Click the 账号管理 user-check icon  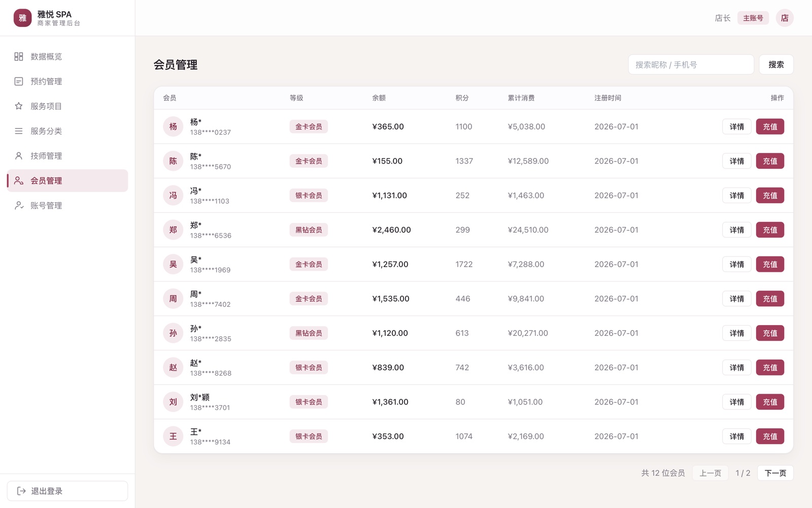[19, 205]
